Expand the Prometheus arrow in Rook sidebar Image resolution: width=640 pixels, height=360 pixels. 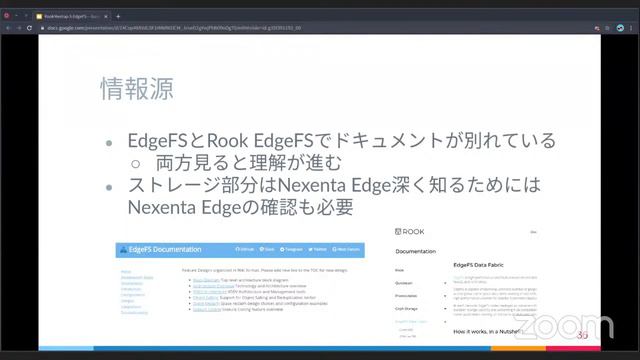click(x=445, y=296)
